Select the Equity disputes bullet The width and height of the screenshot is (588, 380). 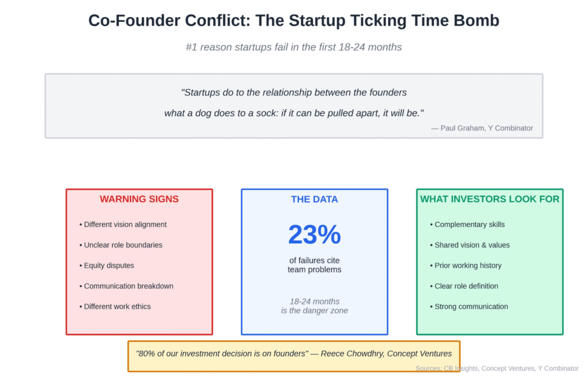pyautogui.click(x=109, y=266)
